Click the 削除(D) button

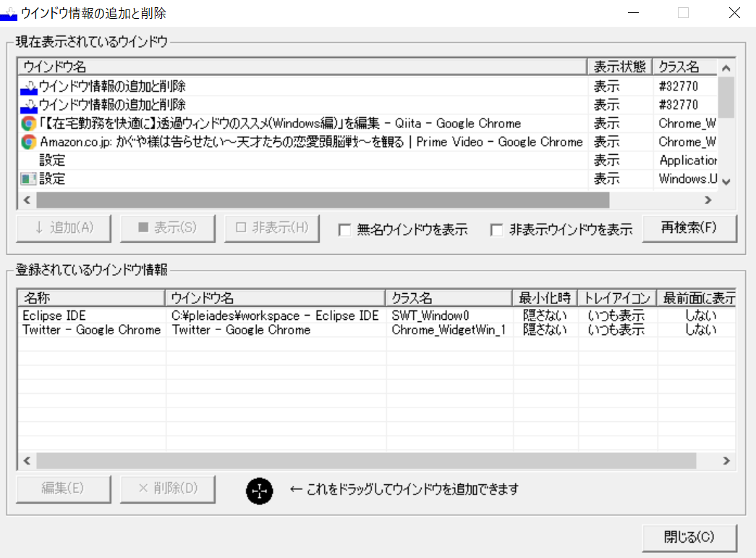(167, 489)
